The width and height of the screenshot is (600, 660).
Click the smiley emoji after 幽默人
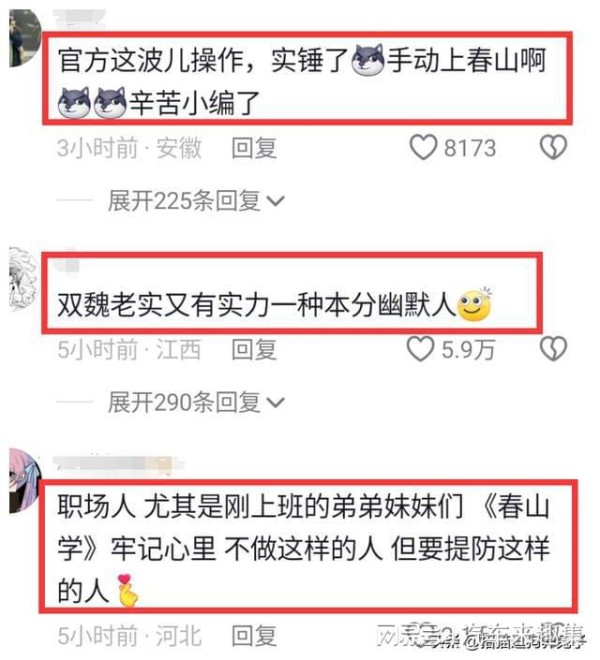(475, 305)
